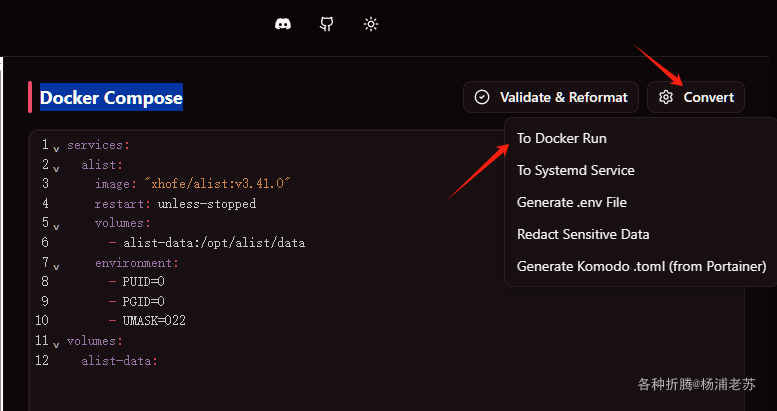Click the Validate & Reformat checkmark icon
This screenshot has width=777, height=411.
tap(482, 97)
